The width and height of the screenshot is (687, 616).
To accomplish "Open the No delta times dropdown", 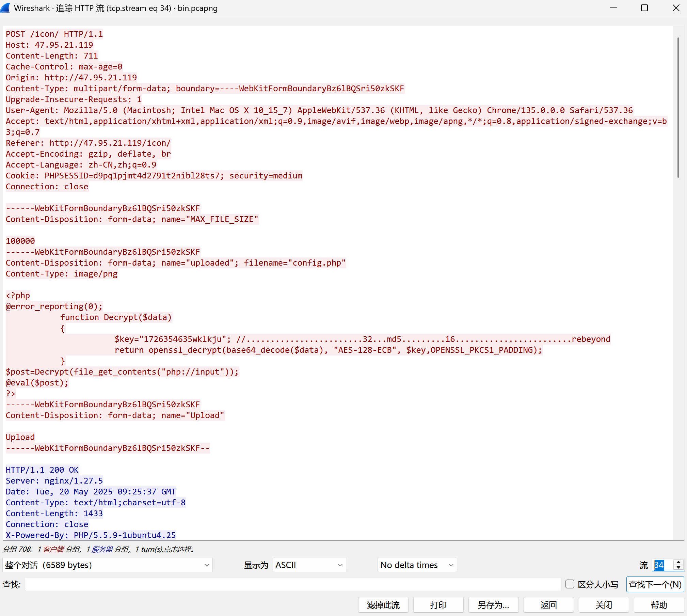I will (417, 565).
